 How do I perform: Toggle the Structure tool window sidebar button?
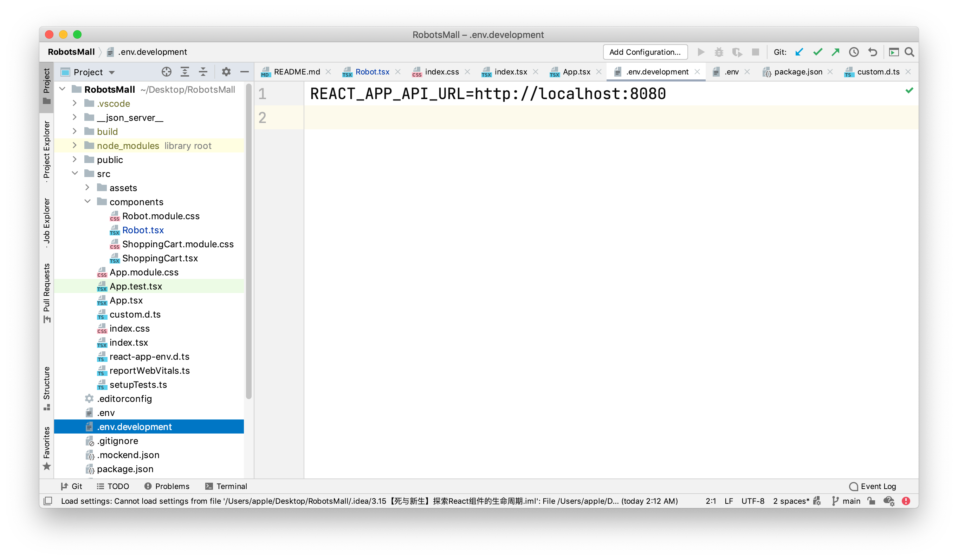coord(46,388)
